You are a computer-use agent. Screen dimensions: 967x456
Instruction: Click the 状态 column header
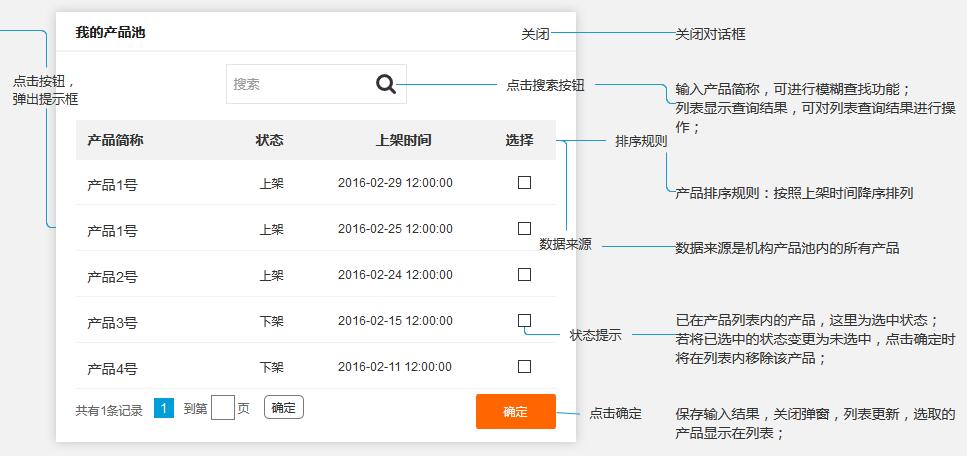point(270,140)
